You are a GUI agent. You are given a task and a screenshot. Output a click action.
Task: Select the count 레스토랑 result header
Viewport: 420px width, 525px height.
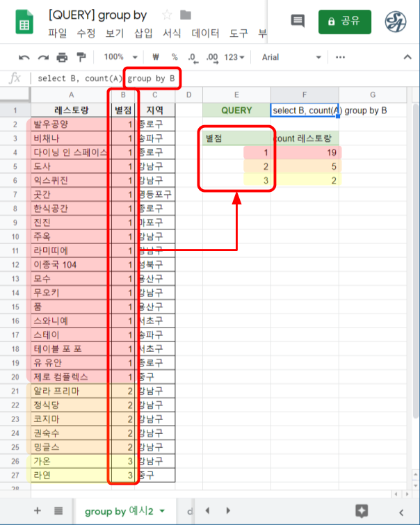point(305,138)
